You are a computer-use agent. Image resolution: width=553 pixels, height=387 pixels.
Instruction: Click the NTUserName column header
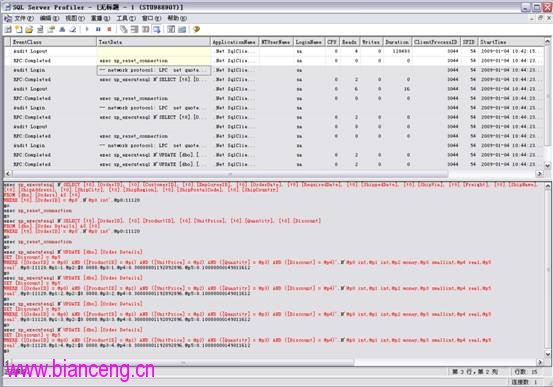pyautogui.click(x=276, y=42)
